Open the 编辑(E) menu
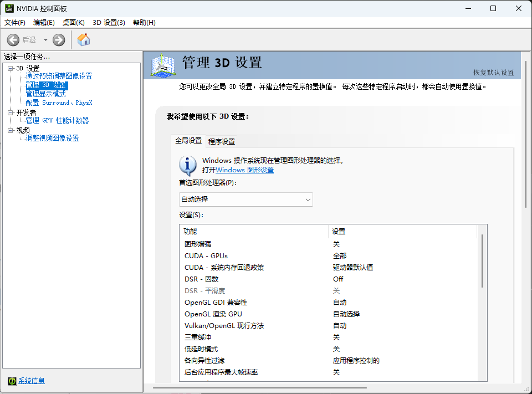The width and height of the screenshot is (532, 394). coord(44,22)
